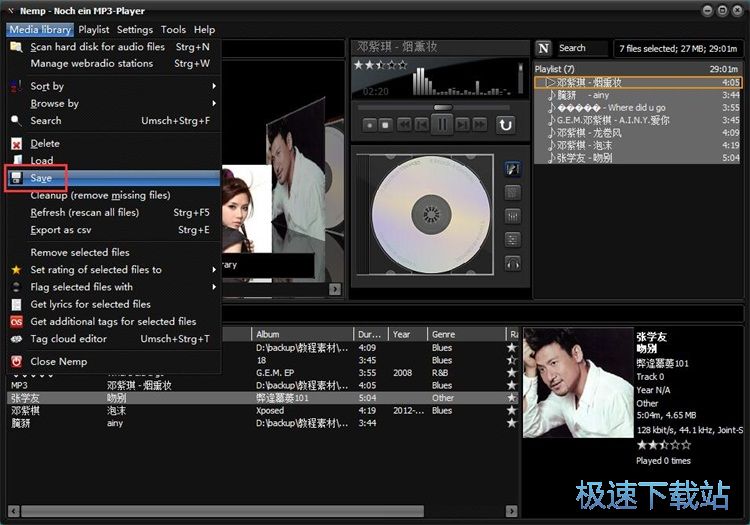Expand Set rating of selected files to
750x525 pixels.
tap(113, 270)
